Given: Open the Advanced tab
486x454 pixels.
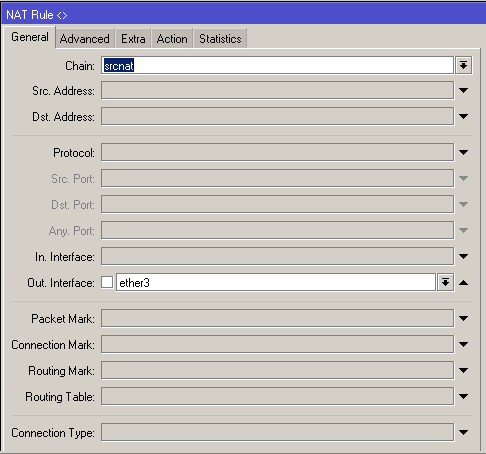Looking at the screenshot, I should tap(85, 39).
